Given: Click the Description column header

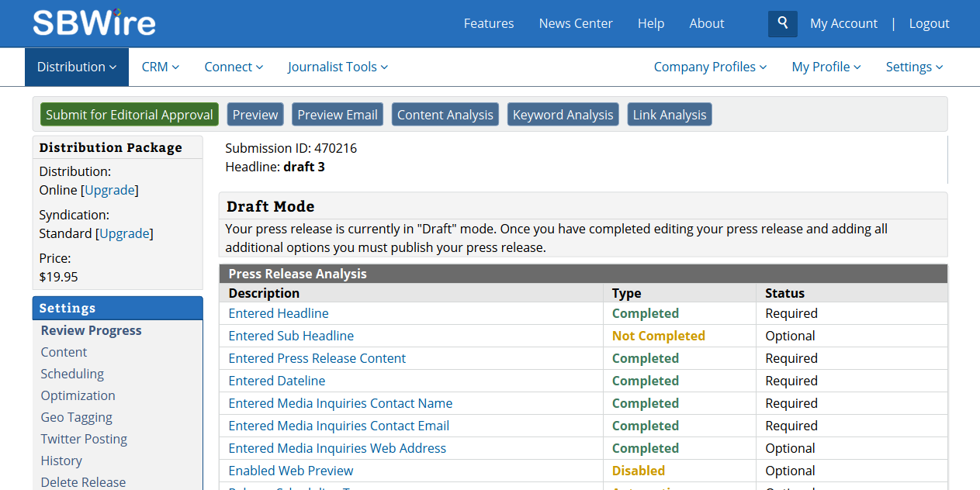Looking at the screenshot, I should pos(264,293).
